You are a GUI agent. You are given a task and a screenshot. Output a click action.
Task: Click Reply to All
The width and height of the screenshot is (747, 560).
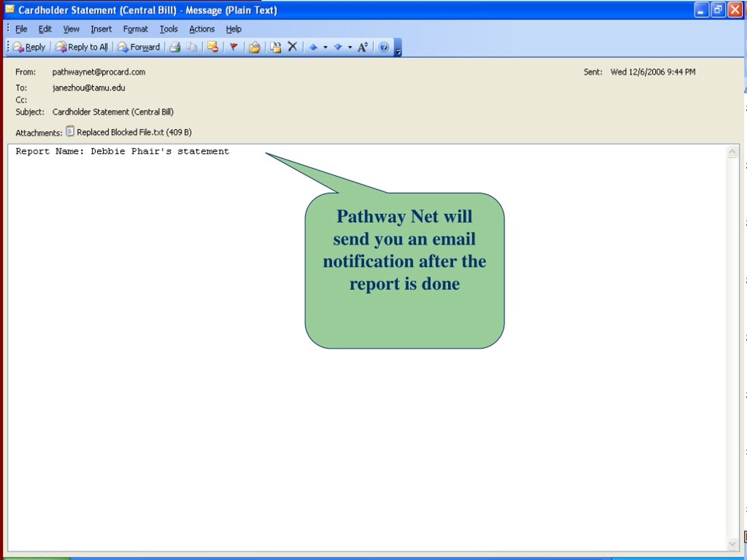tap(82, 47)
